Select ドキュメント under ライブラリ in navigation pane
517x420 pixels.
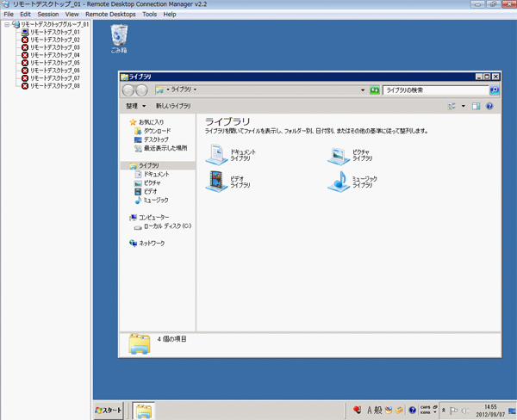tap(153, 174)
